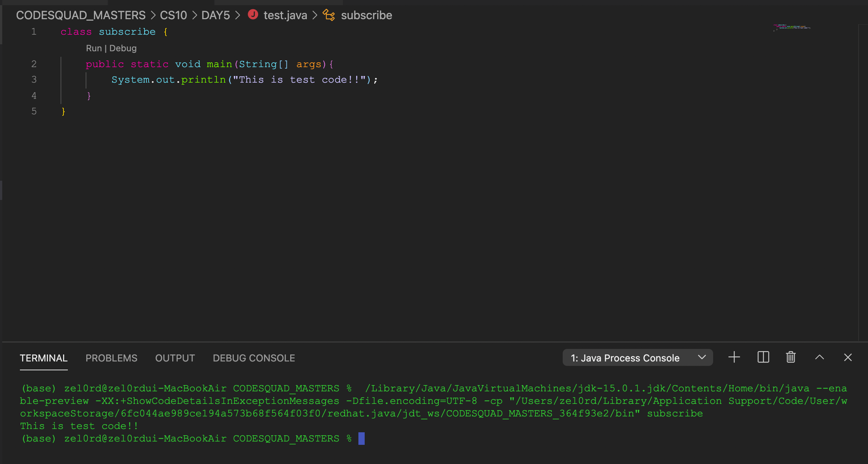Image resolution: width=868 pixels, height=464 pixels.
Task: Expand the DAY5 breadcrumb segment
Action: [215, 15]
